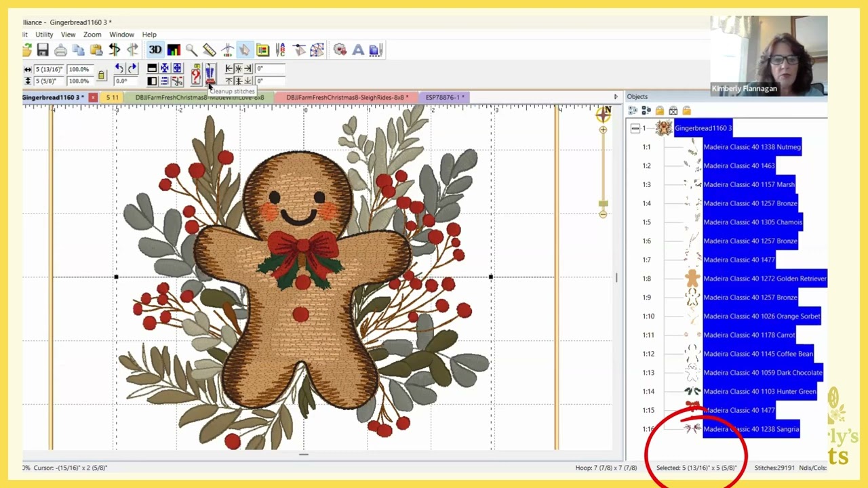Viewport: 868px width, 488px height.
Task: Click the align bottom edges icon
Action: tap(248, 81)
